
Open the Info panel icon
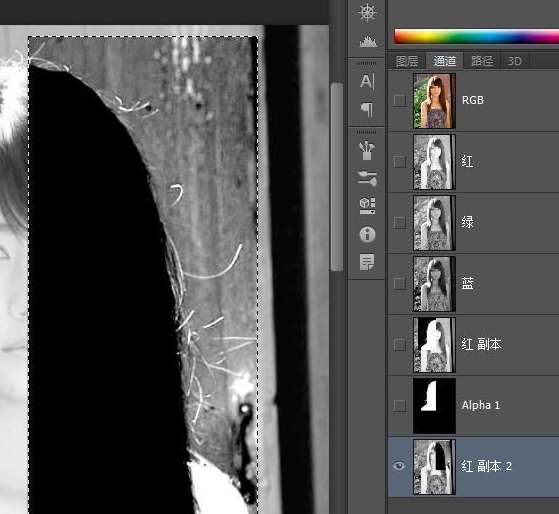pyautogui.click(x=367, y=235)
